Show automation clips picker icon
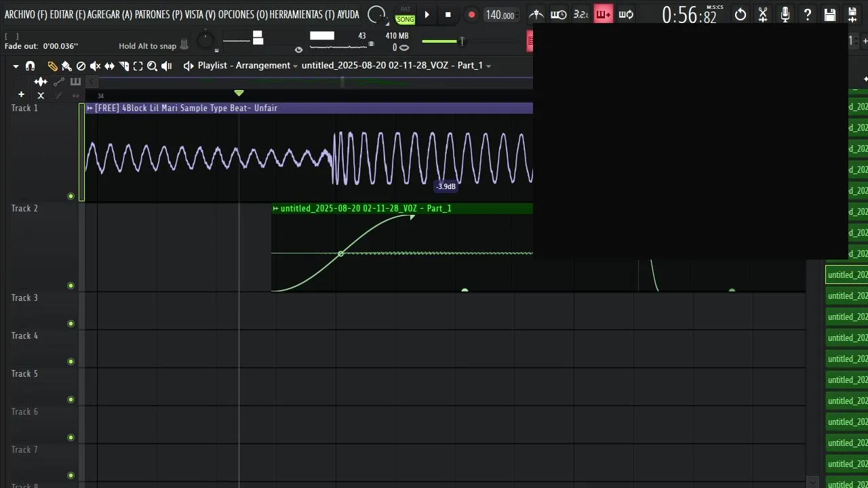This screenshot has height=488, width=868. coord(59,82)
